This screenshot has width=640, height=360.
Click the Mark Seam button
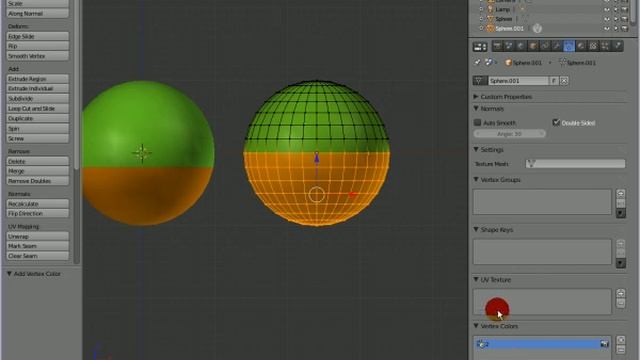(x=38, y=246)
